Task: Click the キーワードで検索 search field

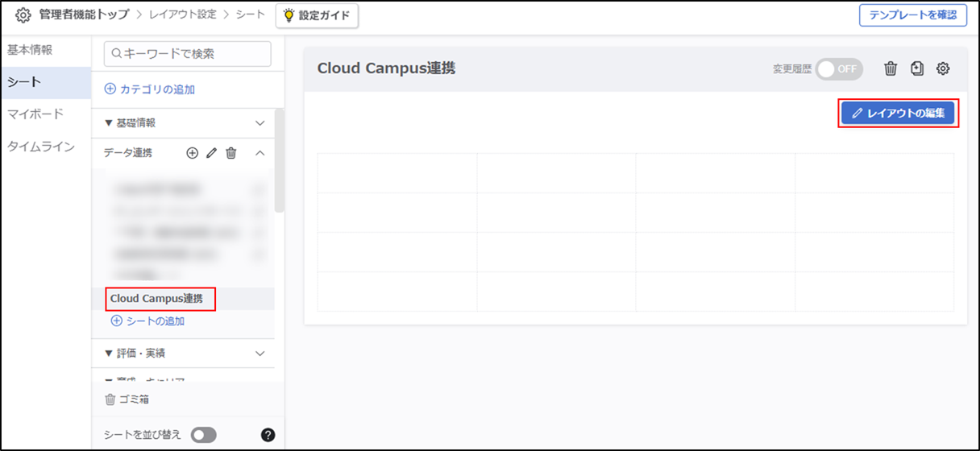Action: [188, 54]
